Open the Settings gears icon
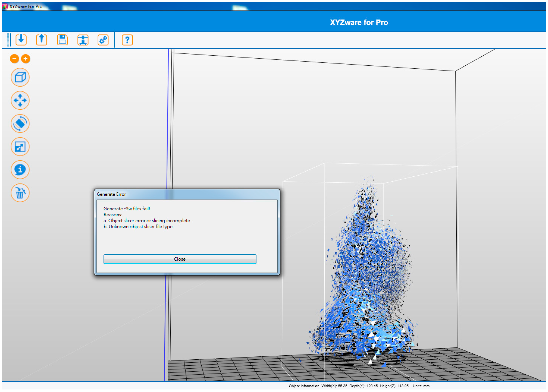This screenshot has width=548, height=392. (103, 40)
